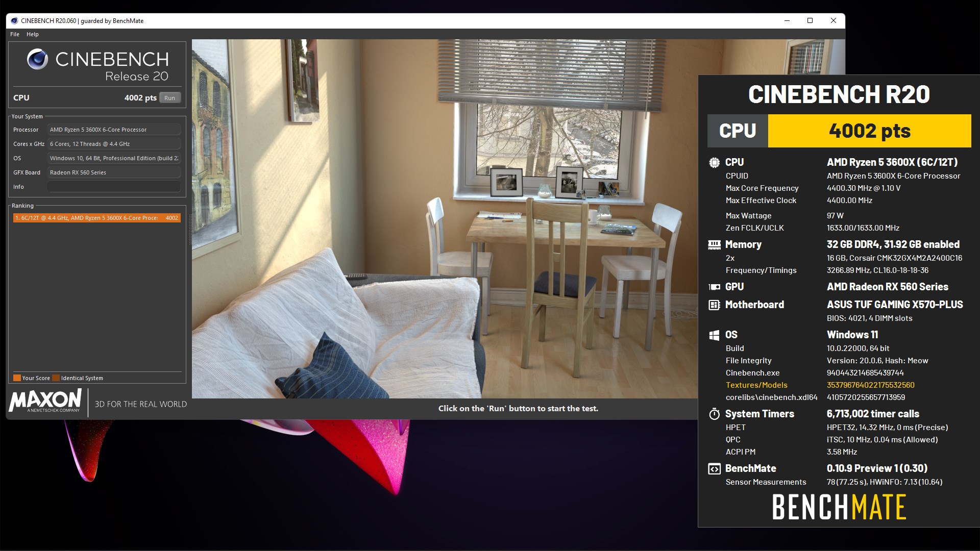Viewport: 980px width, 551px height.
Task: Click the rendered room scene image
Action: (445, 218)
